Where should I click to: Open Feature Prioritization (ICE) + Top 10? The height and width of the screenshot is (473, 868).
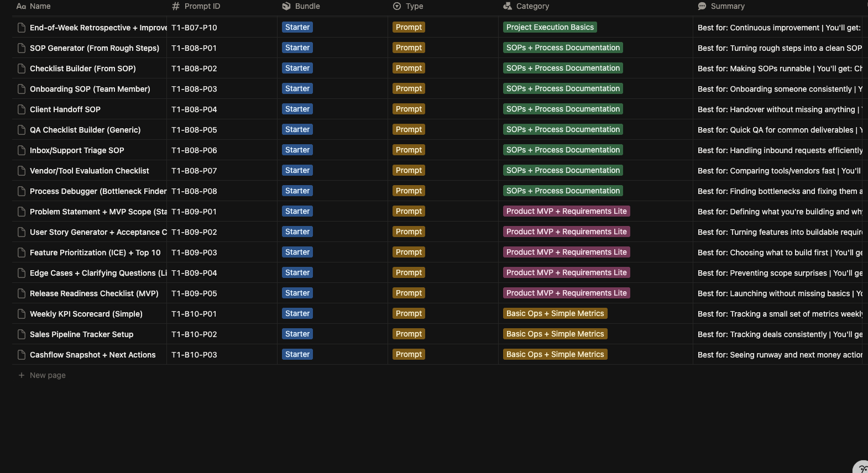(95, 253)
